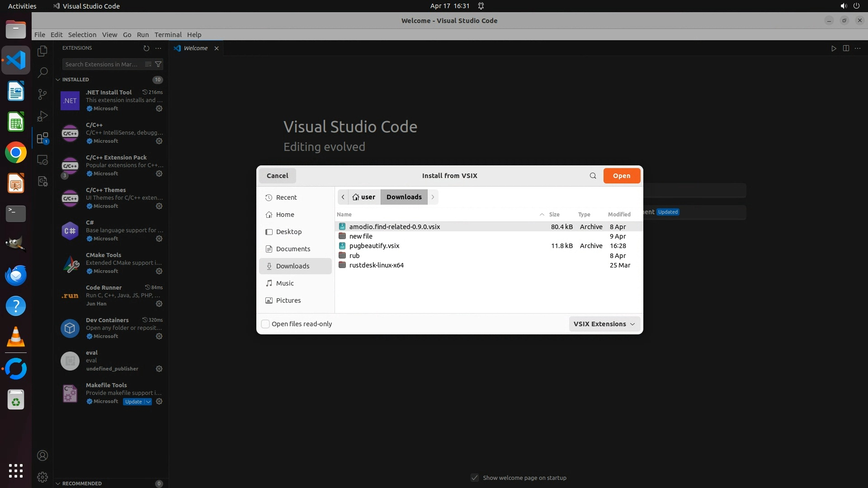Select the pugbeautify.vsix file
The height and width of the screenshot is (488, 868).
pyautogui.click(x=374, y=246)
